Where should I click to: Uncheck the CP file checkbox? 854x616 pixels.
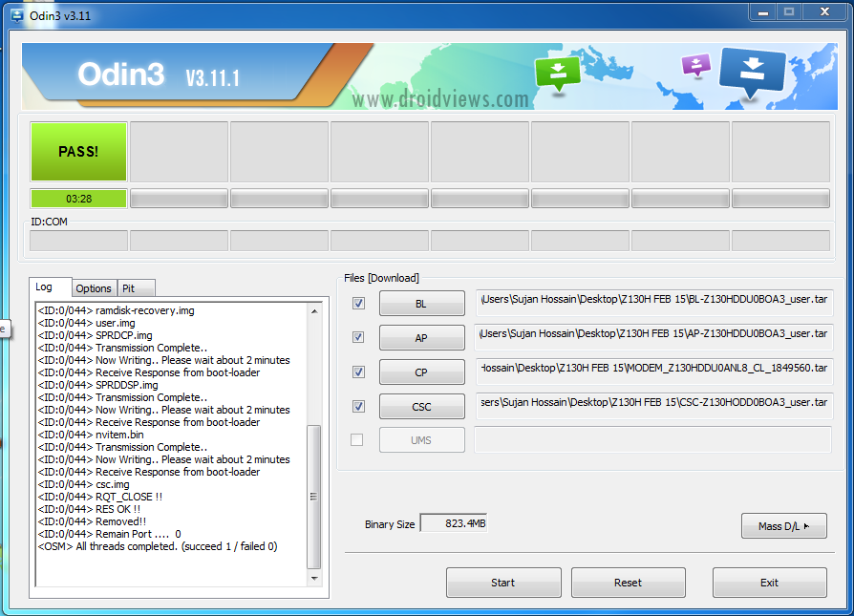(358, 372)
